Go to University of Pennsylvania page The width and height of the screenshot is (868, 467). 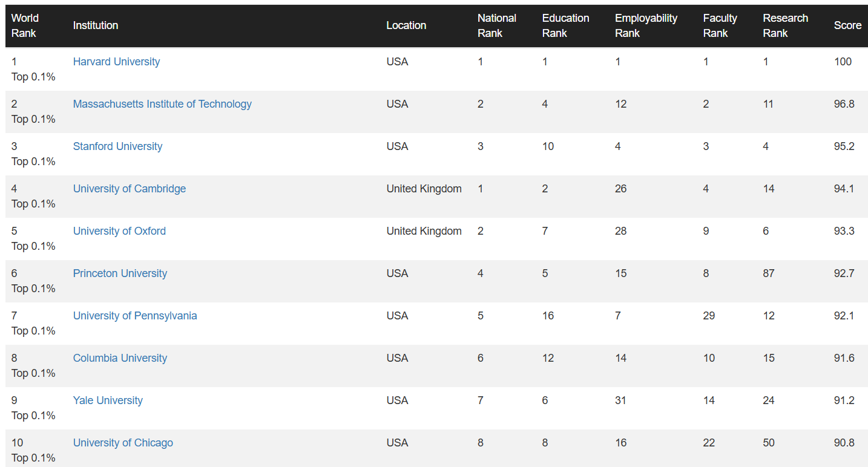click(135, 316)
